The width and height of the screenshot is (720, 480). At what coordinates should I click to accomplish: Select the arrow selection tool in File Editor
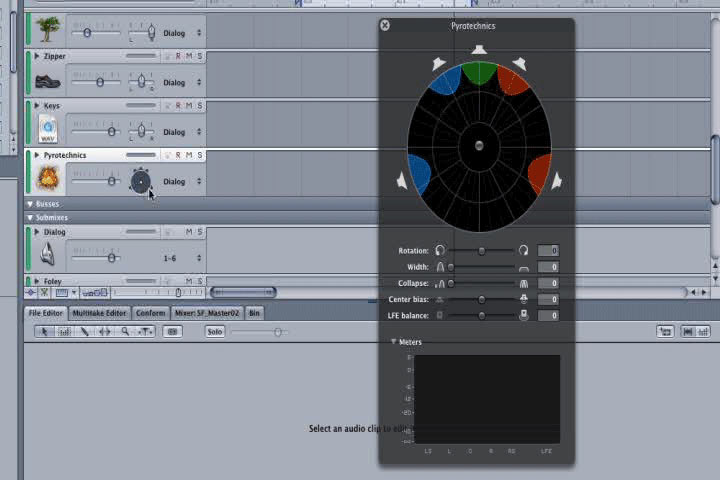tap(45, 332)
